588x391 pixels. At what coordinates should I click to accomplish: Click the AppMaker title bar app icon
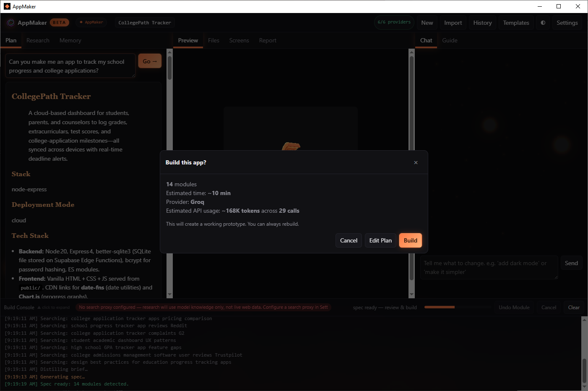pos(7,6)
